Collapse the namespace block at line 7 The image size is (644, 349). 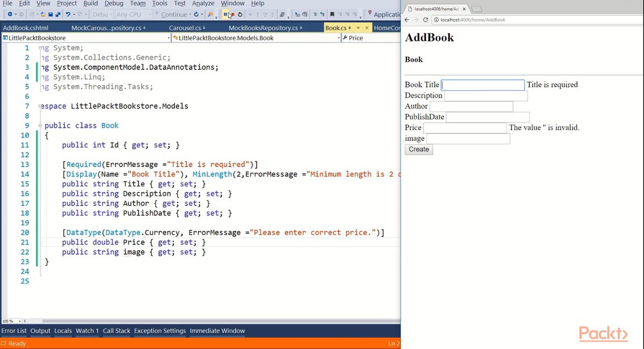pyautogui.click(x=41, y=106)
